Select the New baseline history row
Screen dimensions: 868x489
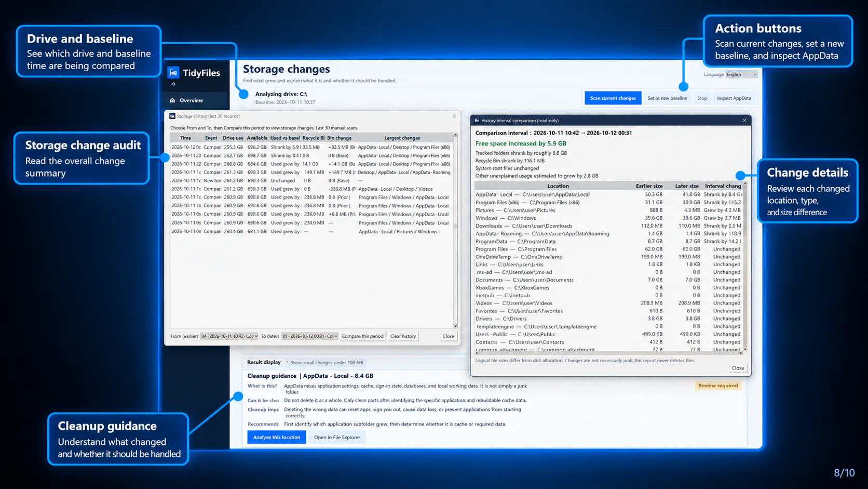click(x=311, y=180)
